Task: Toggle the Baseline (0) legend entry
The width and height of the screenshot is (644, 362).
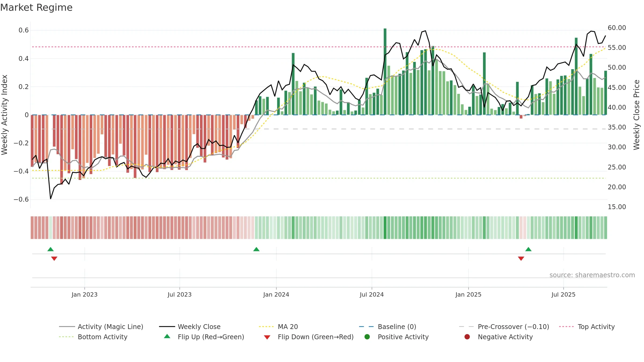Action: pyautogui.click(x=387, y=327)
